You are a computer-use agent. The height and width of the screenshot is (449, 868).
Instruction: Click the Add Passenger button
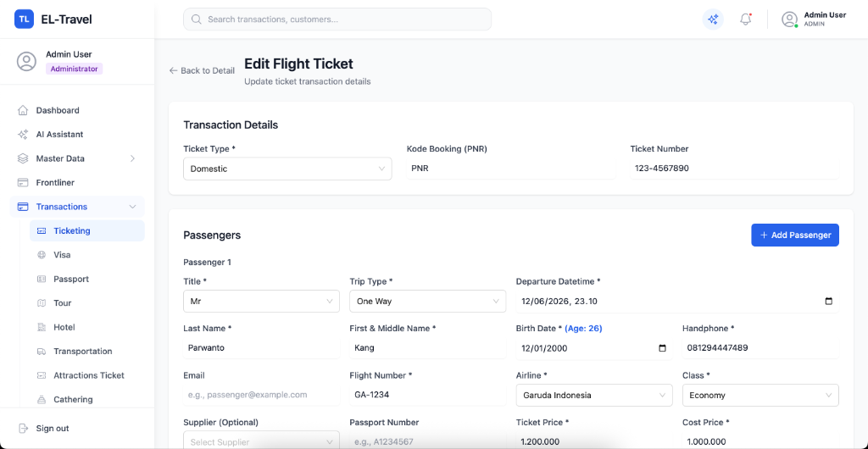coord(795,235)
